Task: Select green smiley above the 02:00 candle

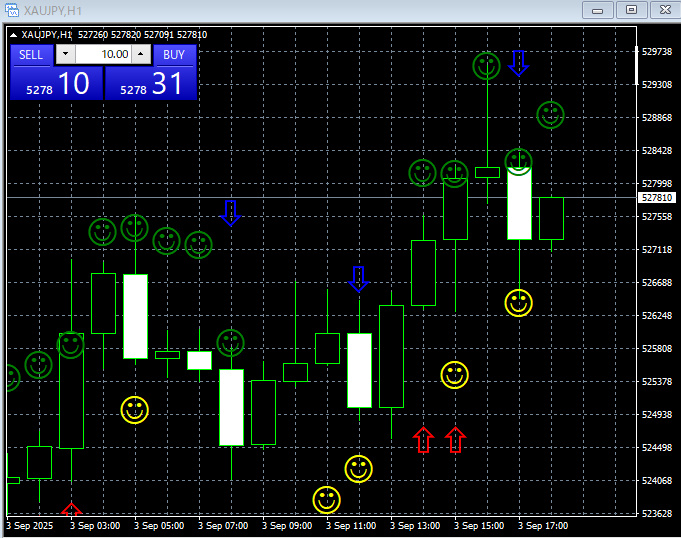Action: [x=39, y=365]
